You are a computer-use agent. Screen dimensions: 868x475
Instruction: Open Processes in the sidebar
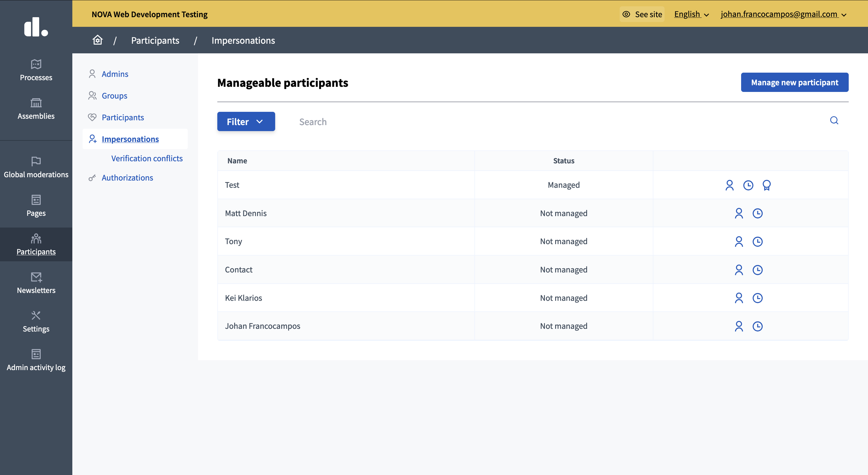point(36,70)
